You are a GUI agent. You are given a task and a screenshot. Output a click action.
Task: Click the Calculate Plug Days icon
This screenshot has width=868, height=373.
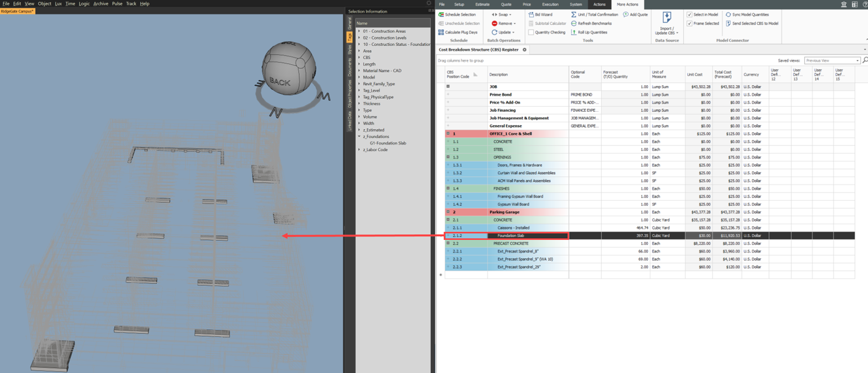441,32
